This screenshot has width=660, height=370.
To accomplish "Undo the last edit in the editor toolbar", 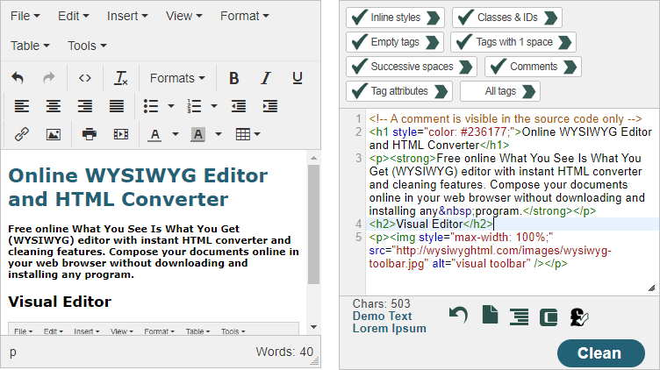I will [17, 78].
